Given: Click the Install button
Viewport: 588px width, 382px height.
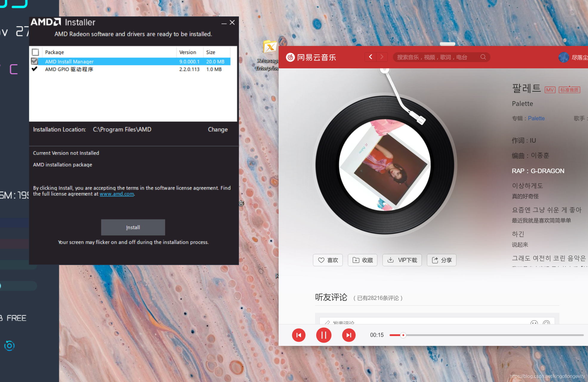Looking at the screenshot, I should pos(133,227).
